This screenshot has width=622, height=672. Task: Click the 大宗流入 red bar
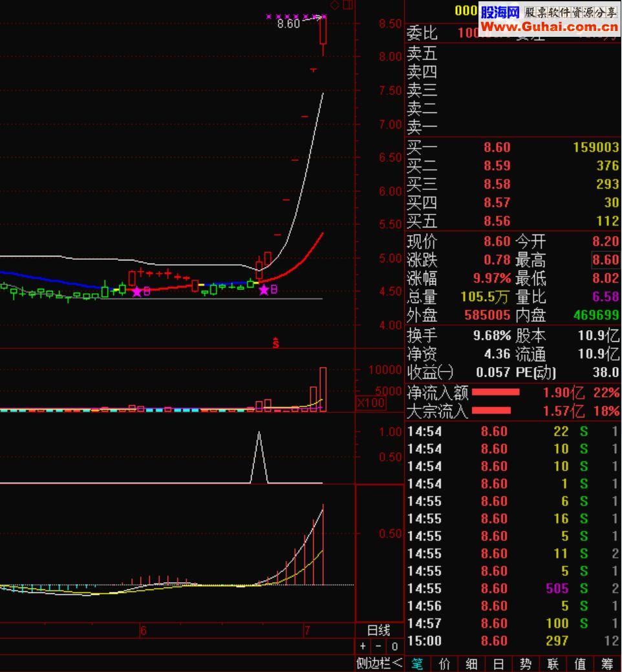click(491, 410)
